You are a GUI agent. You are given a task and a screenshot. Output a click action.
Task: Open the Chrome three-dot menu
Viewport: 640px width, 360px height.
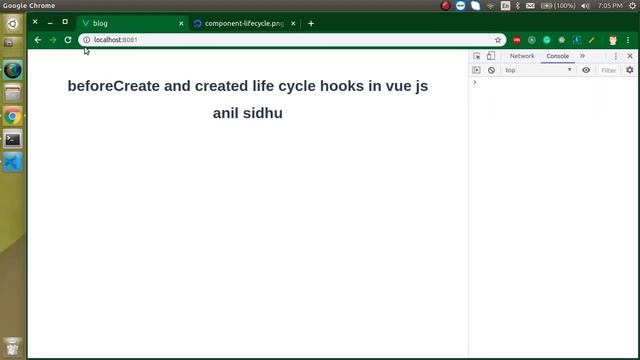(x=628, y=40)
